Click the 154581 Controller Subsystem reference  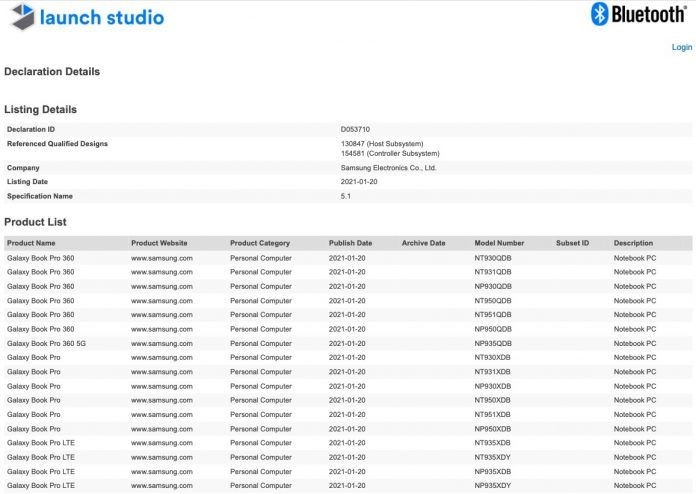click(x=390, y=154)
